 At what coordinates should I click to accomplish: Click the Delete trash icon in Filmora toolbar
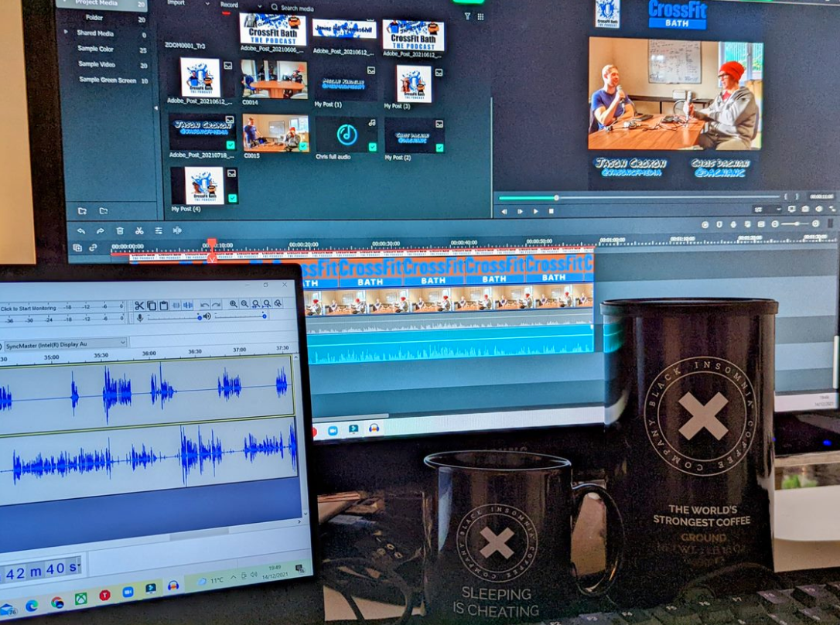(119, 231)
